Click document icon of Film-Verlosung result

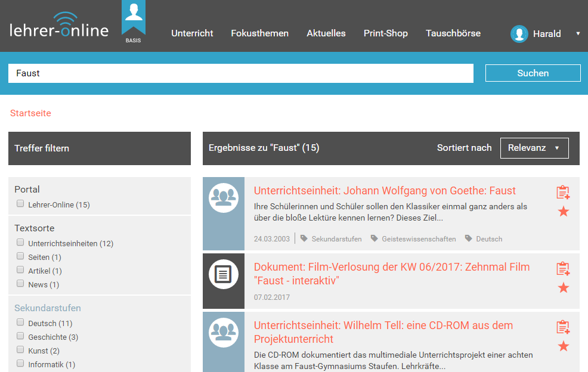point(224,274)
